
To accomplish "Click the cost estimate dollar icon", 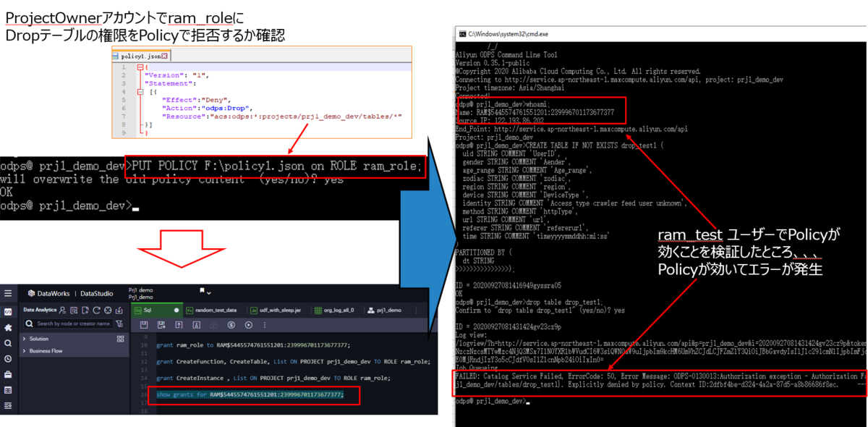I will tap(231, 325).
